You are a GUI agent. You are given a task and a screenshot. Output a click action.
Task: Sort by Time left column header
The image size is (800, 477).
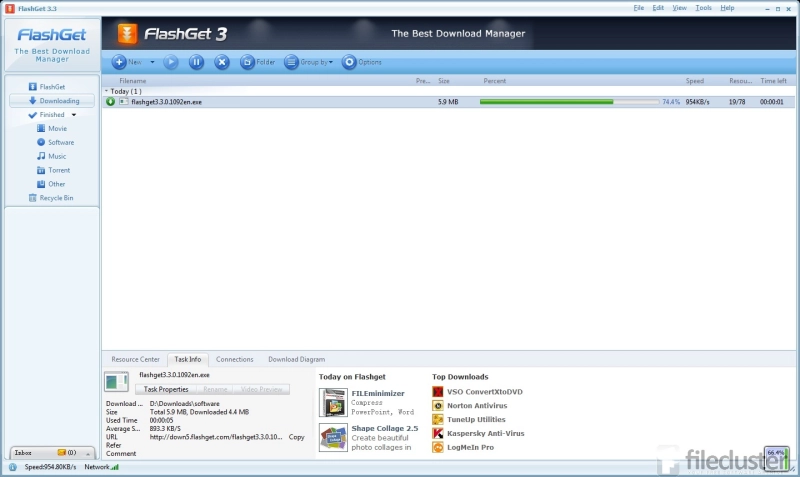773,81
